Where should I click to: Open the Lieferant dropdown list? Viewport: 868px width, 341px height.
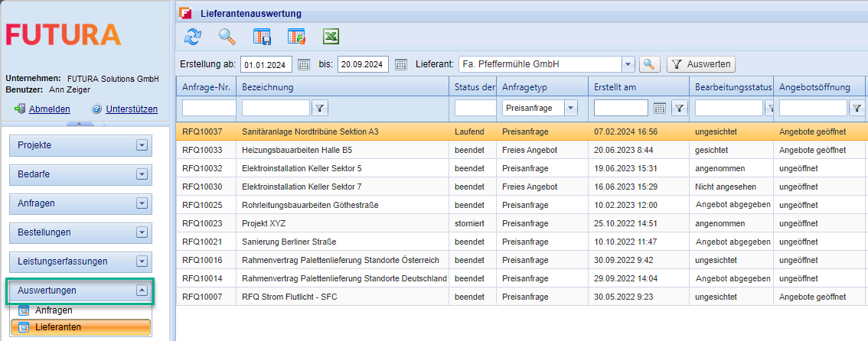[628, 64]
